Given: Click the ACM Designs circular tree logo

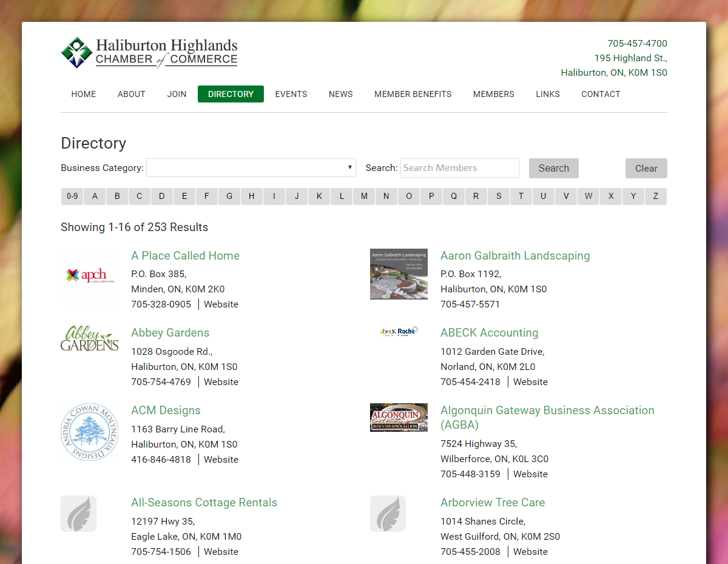Looking at the screenshot, I should (89, 432).
